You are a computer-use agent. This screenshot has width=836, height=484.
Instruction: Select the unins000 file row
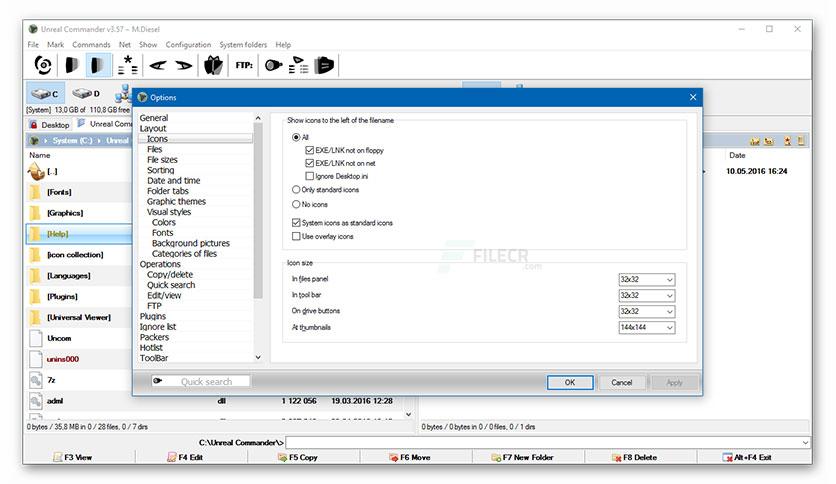click(80, 359)
